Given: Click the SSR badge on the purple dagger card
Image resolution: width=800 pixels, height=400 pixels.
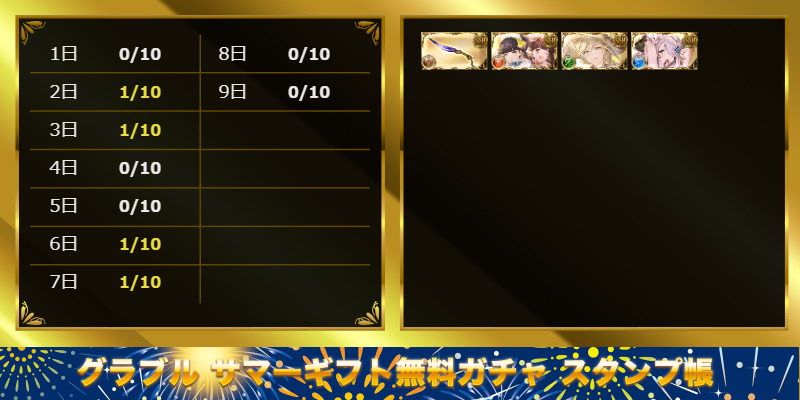Looking at the screenshot, I should point(480,41).
